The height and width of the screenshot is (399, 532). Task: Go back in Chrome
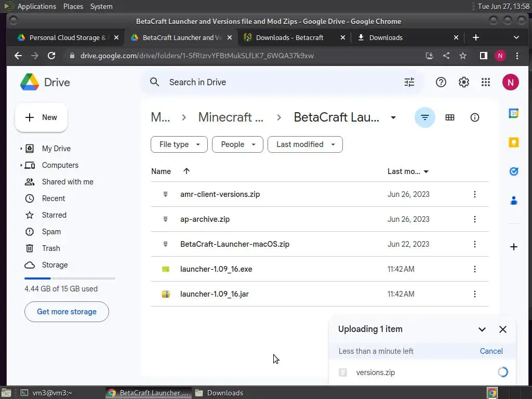pos(18,56)
